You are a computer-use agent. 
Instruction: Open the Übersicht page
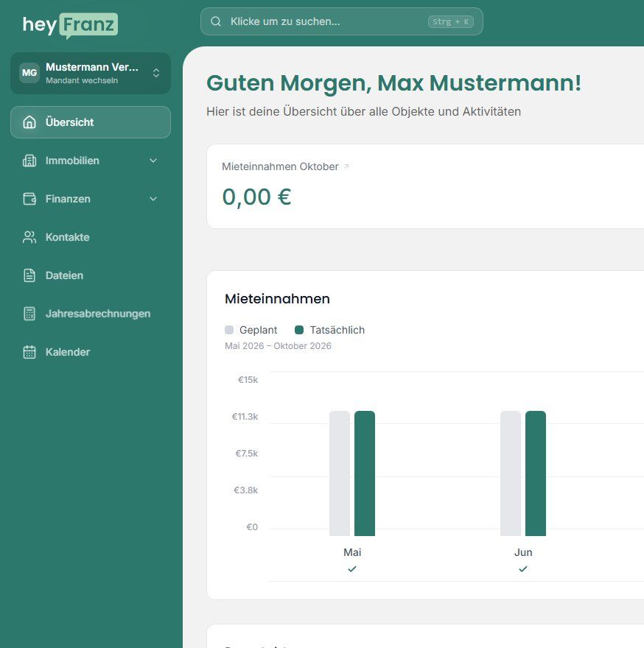click(x=91, y=122)
